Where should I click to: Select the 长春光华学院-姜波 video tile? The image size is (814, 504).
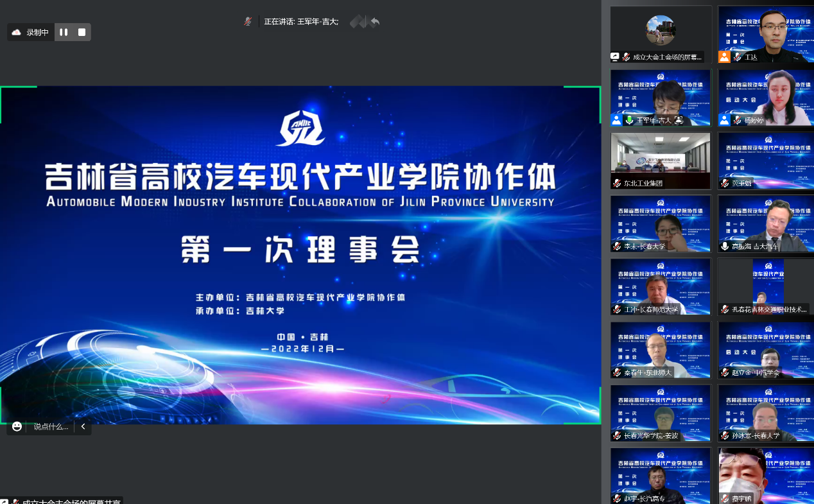tap(660, 412)
